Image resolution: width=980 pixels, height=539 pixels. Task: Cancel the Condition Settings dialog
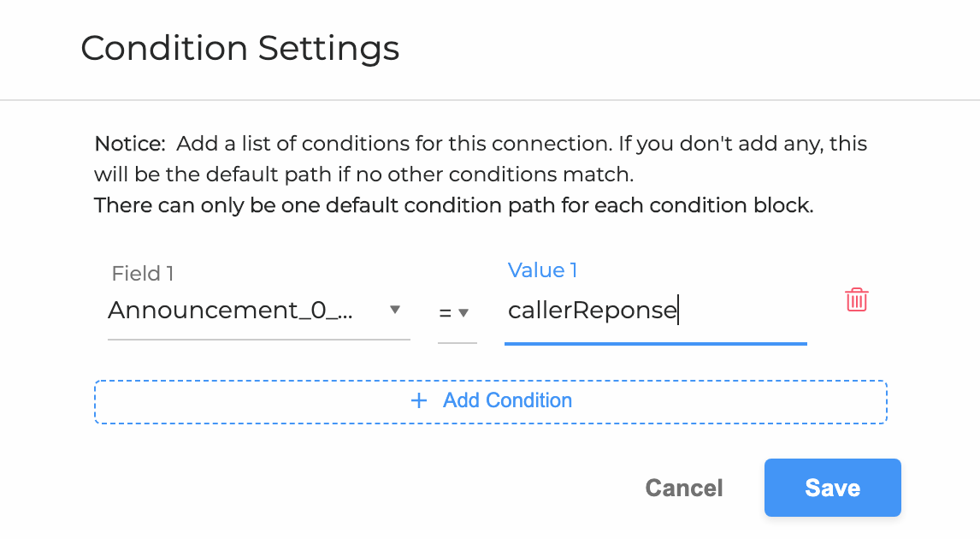pyautogui.click(x=683, y=488)
